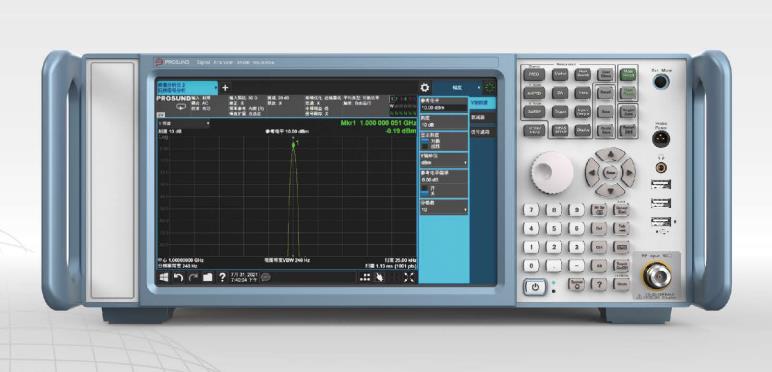Screen dimensions: 772x372
Task: Tap numeric key 4 on the keypad
Action: (x=531, y=228)
